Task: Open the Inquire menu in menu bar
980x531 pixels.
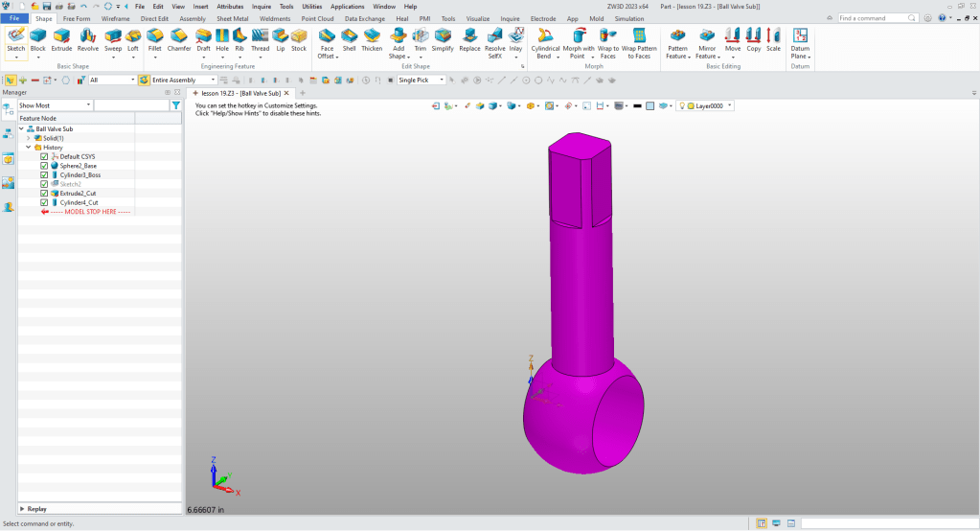Action: click(262, 6)
